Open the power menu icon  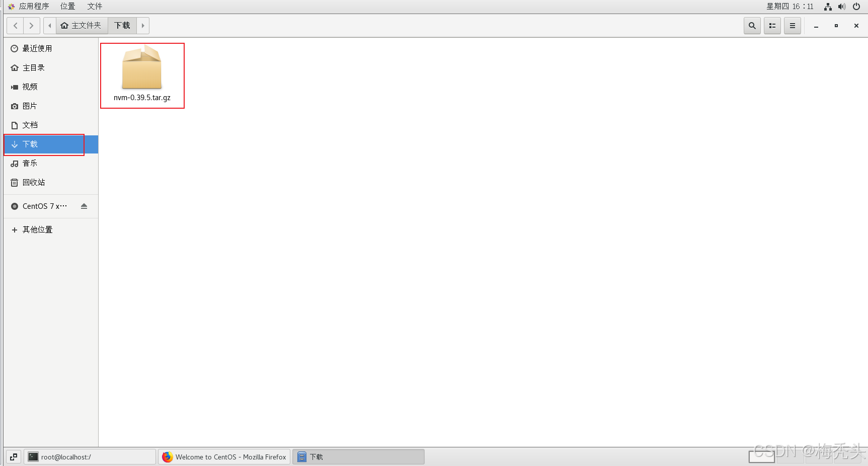click(x=856, y=7)
